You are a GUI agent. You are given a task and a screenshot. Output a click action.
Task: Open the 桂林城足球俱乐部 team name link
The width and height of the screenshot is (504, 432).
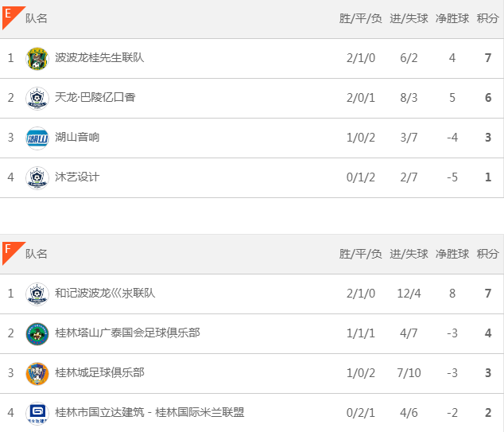point(99,373)
